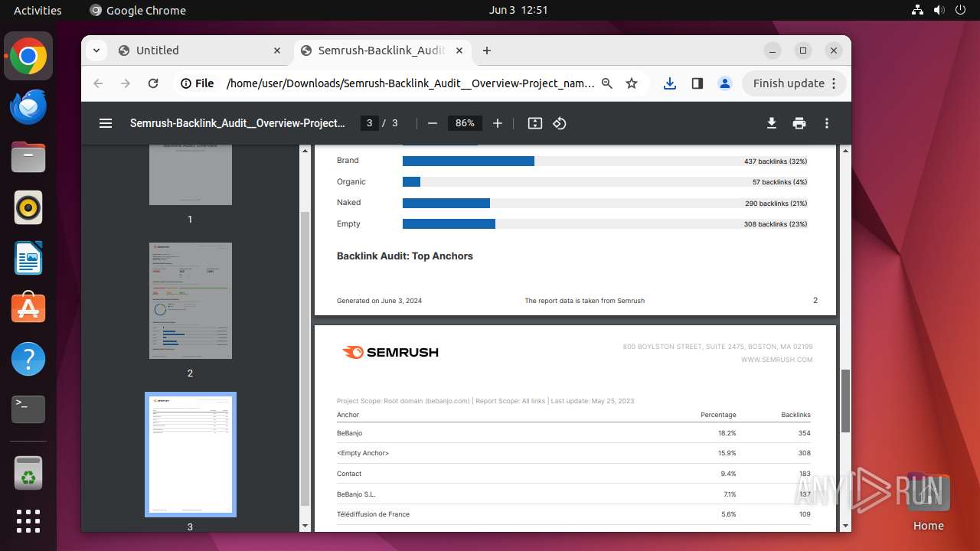Click the address bar URL field
Screen dimensions: 980x551
pos(410,83)
